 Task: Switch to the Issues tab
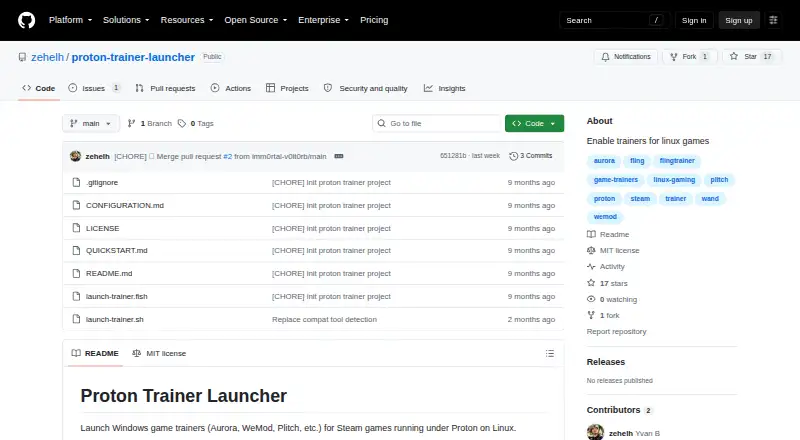[x=94, y=88]
